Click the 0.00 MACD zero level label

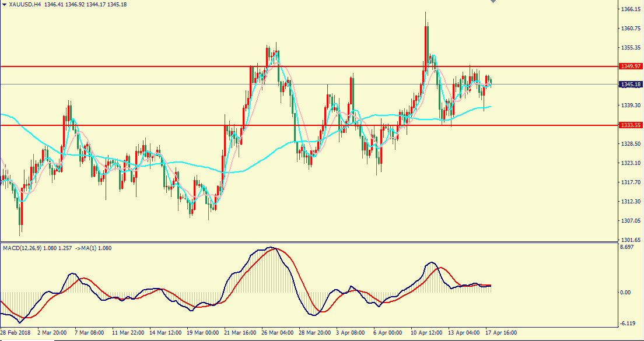coord(626,293)
